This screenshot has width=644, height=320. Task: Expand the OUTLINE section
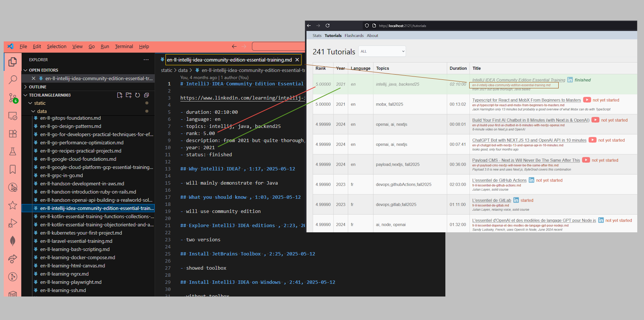pyautogui.click(x=26, y=87)
